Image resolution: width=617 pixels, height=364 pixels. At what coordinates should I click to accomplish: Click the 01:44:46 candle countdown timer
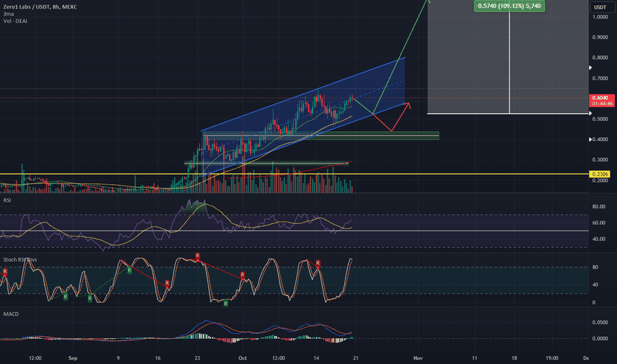[602, 103]
